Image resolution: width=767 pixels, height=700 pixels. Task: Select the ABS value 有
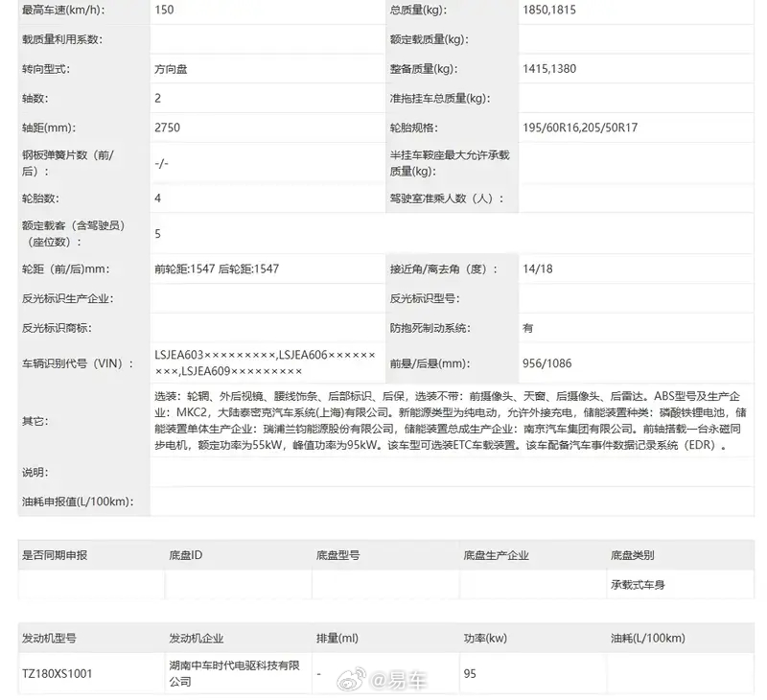coord(528,328)
